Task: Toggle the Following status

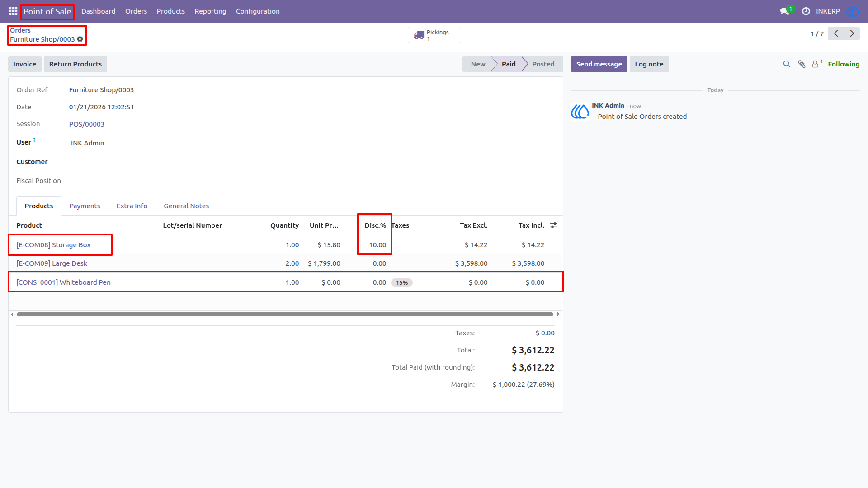Action: (844, 64)
